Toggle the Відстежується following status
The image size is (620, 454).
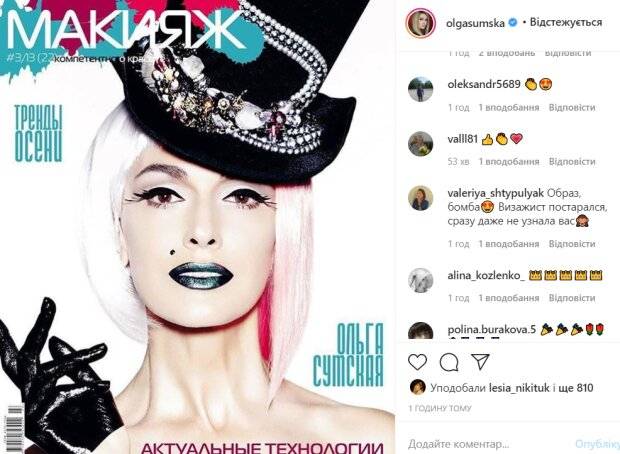(x=566, y=22)
